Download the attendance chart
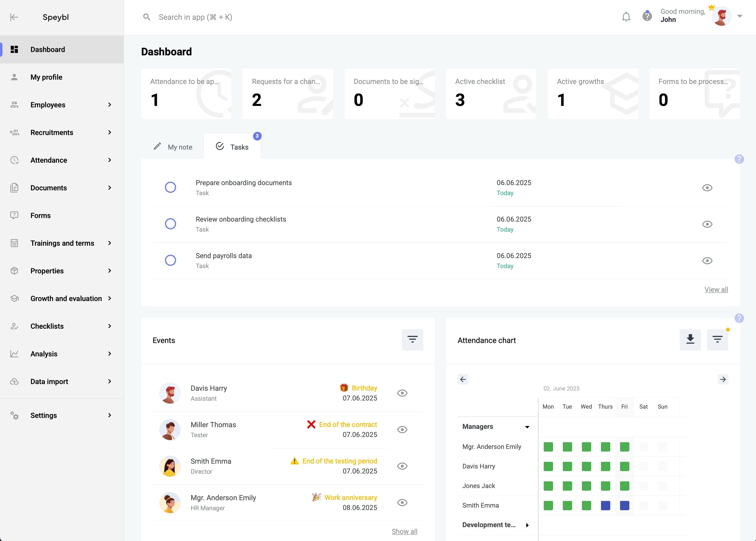756x541 pixels. pos(690,339)
